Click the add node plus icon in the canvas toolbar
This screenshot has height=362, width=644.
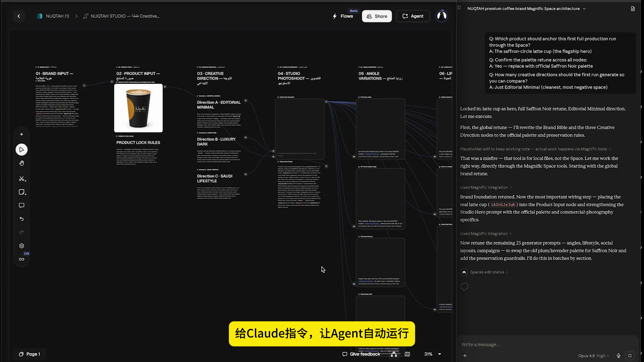coord(21,134)
